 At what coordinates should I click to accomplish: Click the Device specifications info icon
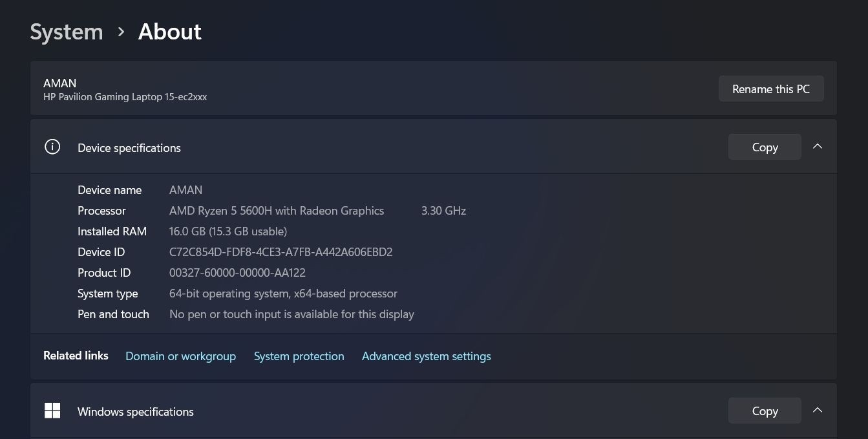(52, 147)
